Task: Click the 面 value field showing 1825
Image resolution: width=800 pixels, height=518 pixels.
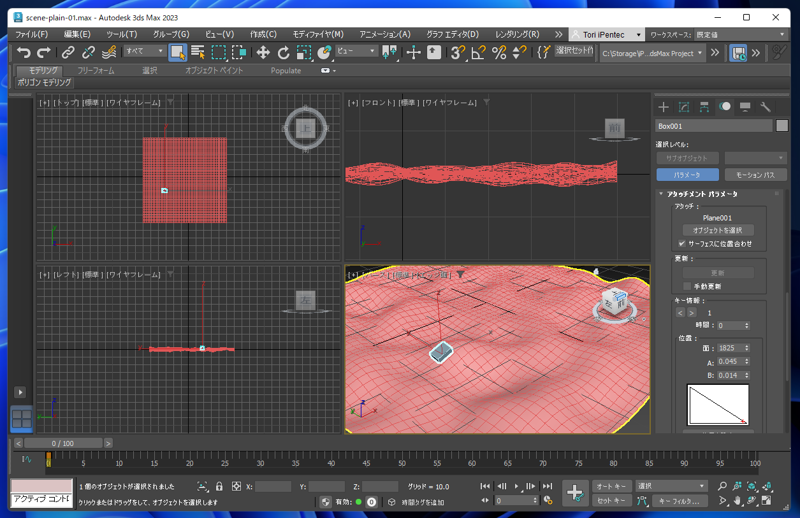Action: click(730, 348)
